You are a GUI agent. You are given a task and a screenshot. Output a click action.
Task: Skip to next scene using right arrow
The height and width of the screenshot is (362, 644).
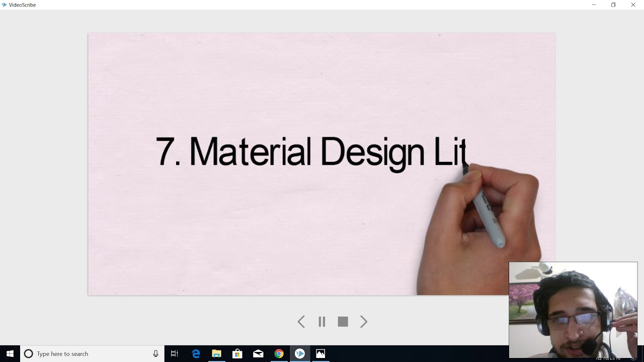[364, 322]
